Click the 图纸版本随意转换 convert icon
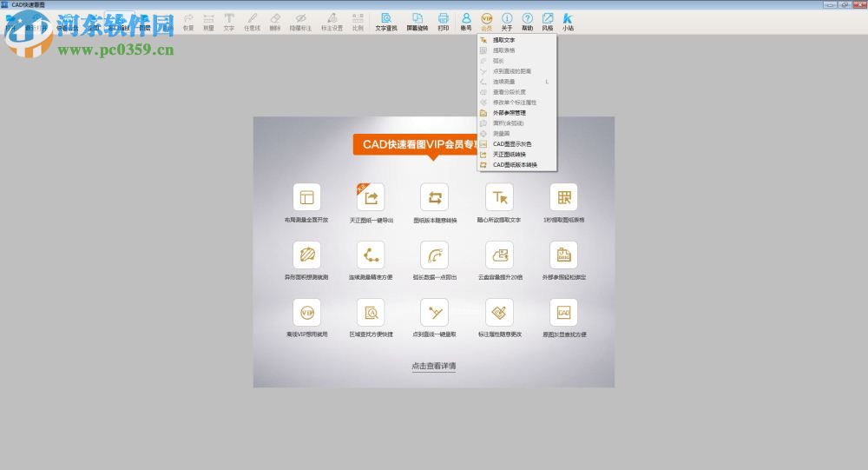 [x=435, y=197]
